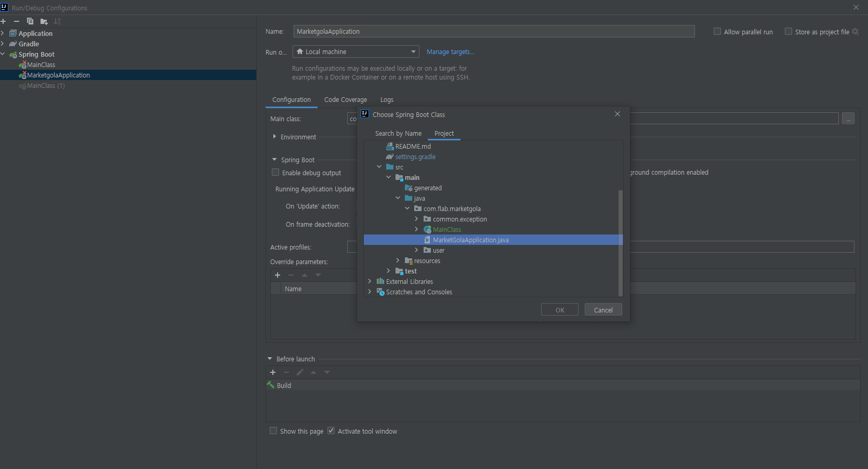Move Before launch task up
868x469 pixels.
coord(313,372)
